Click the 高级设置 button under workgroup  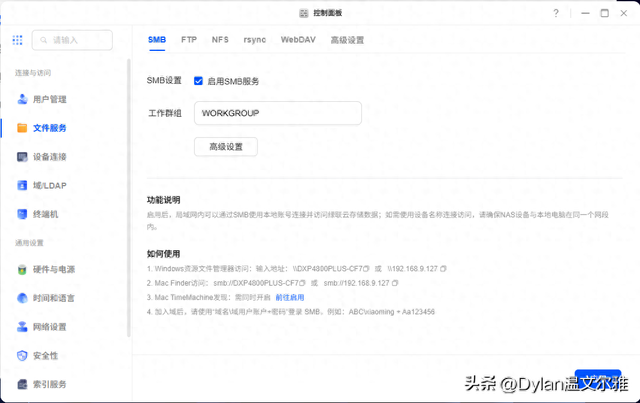pyautogui.click(x=226, y=147)
